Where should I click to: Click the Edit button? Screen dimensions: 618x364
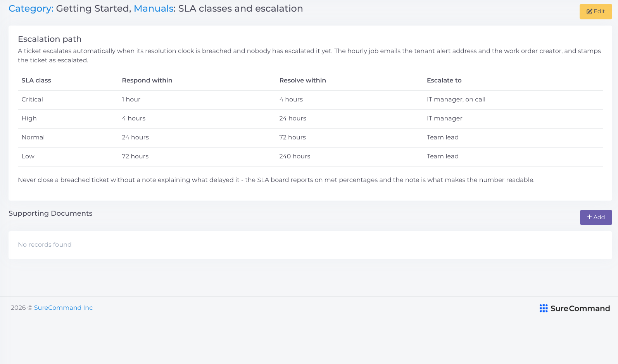(x=596, y=12)
